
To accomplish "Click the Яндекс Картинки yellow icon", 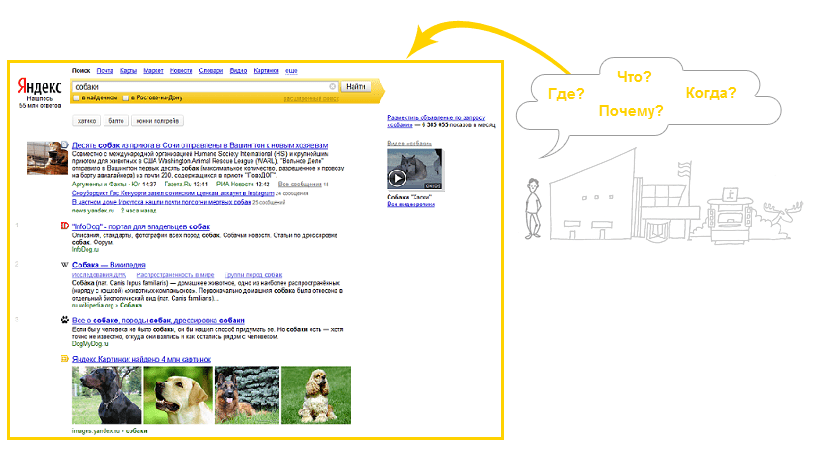I will point(64,359).
